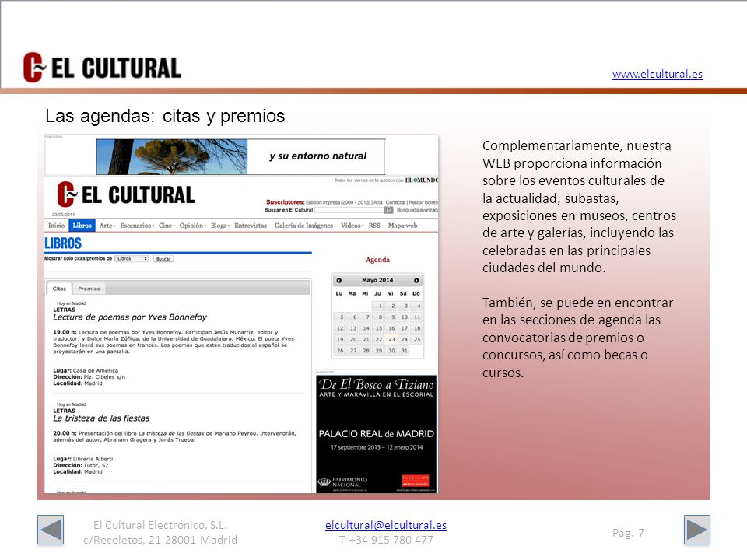Viewport: 747px width, 560px height.
Task: Click the De El Bosco a Tiziano ad
Action: point(377,434)
